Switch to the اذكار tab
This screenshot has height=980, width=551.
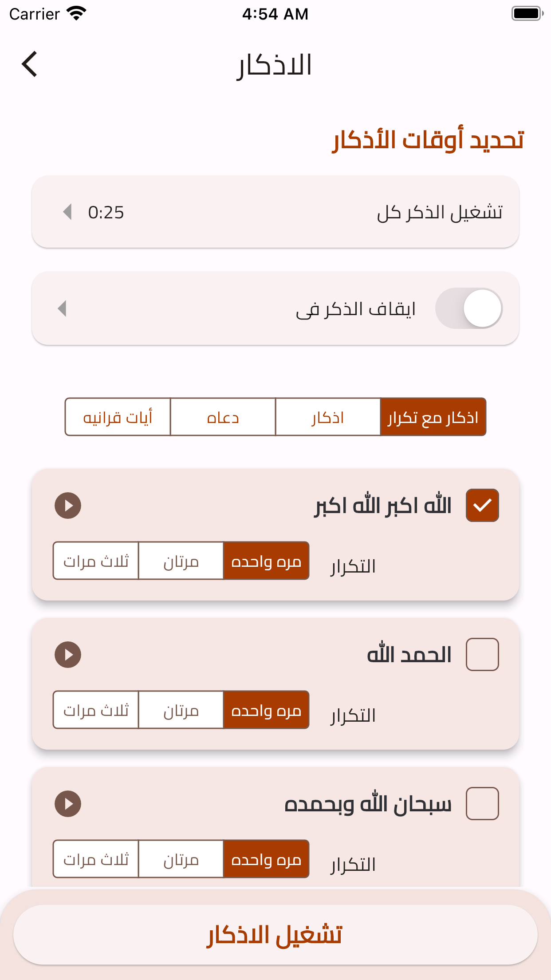click(x=328, y=417)
